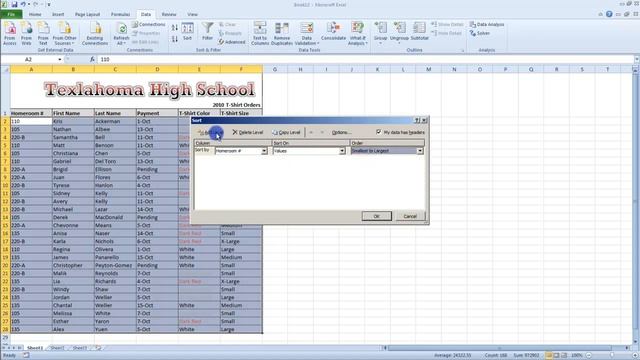Click Delete Level in Sort dialog
The image size is (640, 360).
pyautogui.click(x=248, y=133)
